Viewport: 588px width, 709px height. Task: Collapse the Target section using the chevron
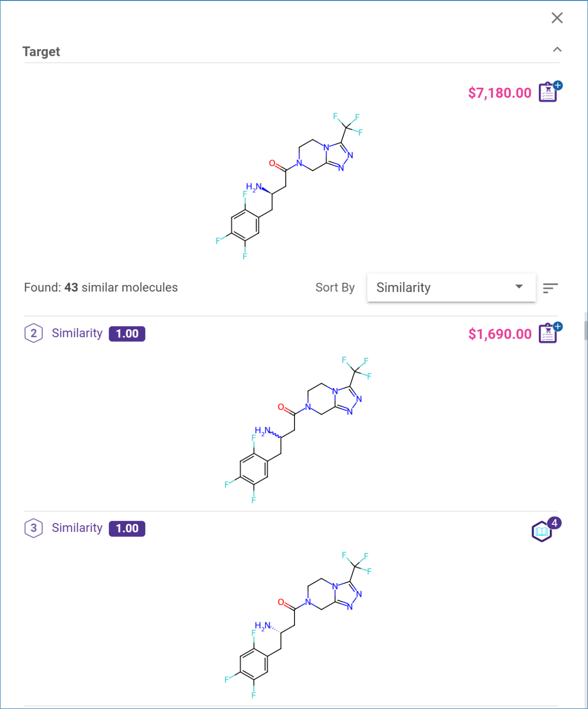pyautogui.click(x=557, y=49)
